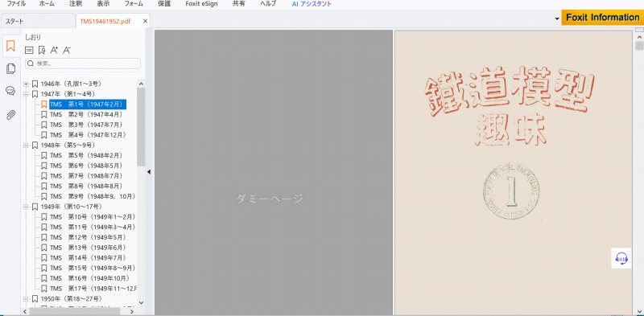Open the ファイル menu
Viewport: 644px width, 316px height.
point(16,4)
